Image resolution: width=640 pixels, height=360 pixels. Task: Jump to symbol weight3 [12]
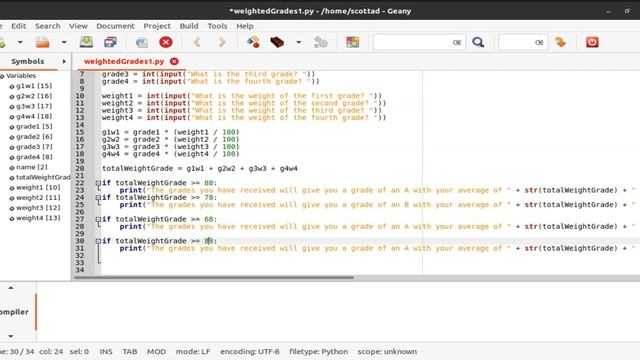(x=38, y=208)
